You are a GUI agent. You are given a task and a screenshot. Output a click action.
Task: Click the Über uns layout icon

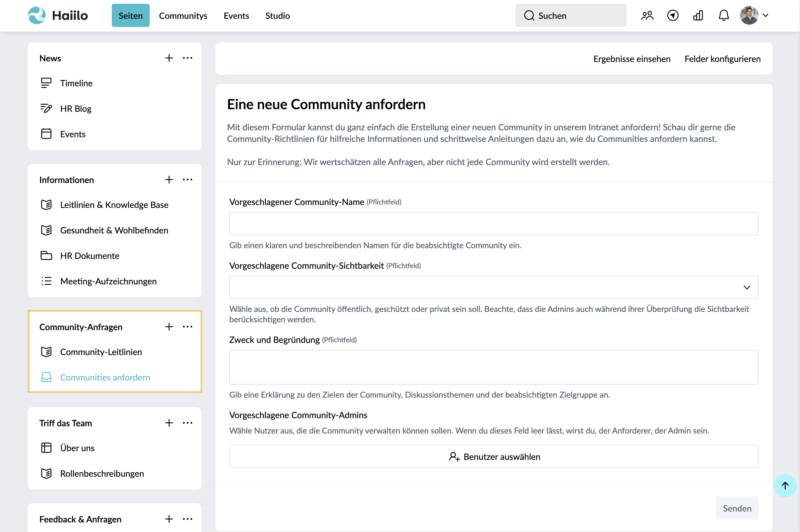pyautogui.click(x=46, y=448)
